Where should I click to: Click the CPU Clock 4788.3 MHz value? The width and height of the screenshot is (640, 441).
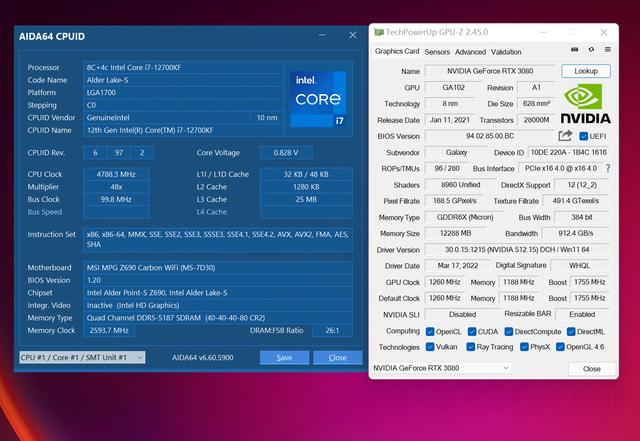coord(116,174)
